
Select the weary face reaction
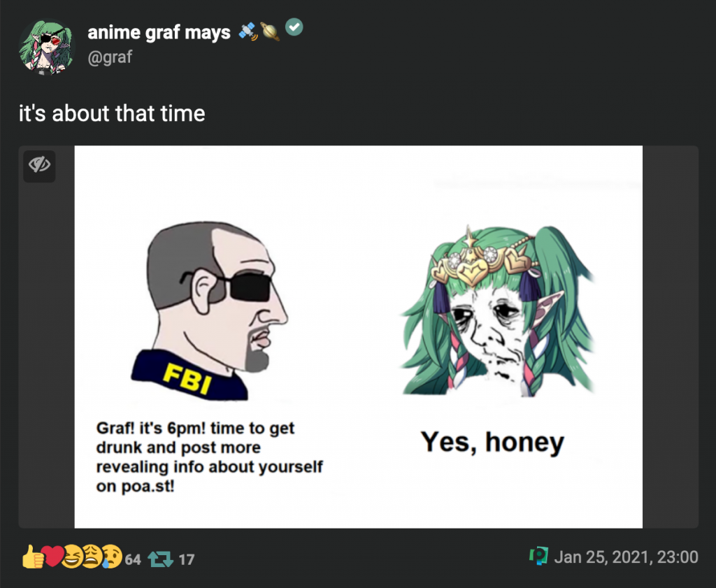click(92, 557)
